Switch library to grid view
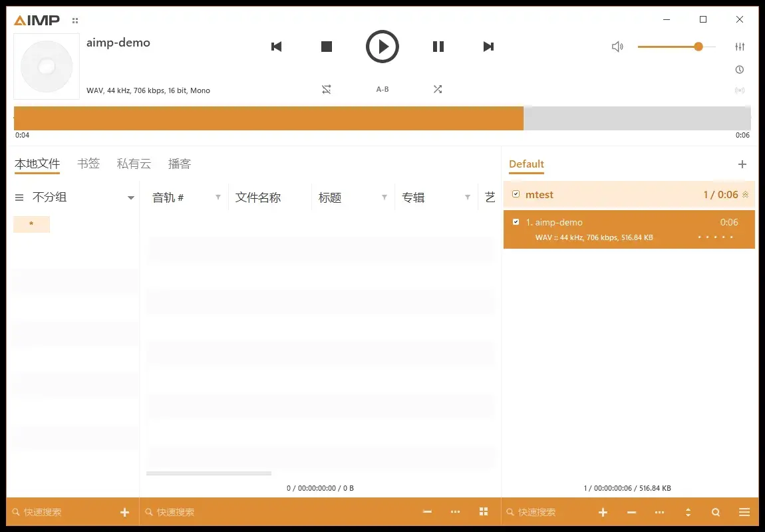This screenshot has width=765, height=532. (484, 511)
